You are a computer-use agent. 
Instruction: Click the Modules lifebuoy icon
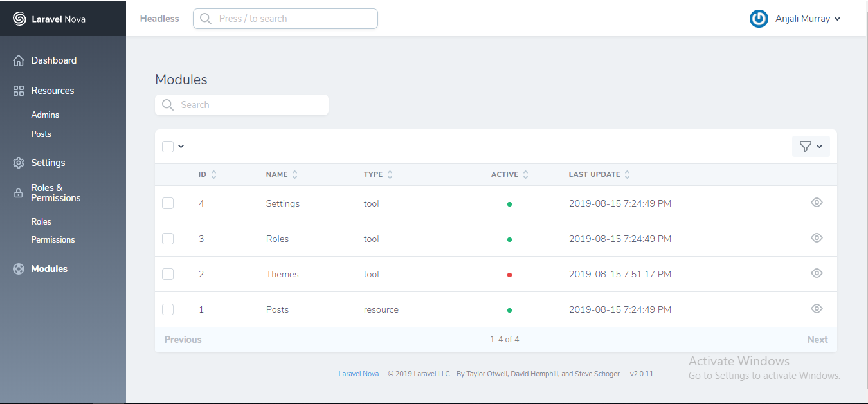click(19, 269)
